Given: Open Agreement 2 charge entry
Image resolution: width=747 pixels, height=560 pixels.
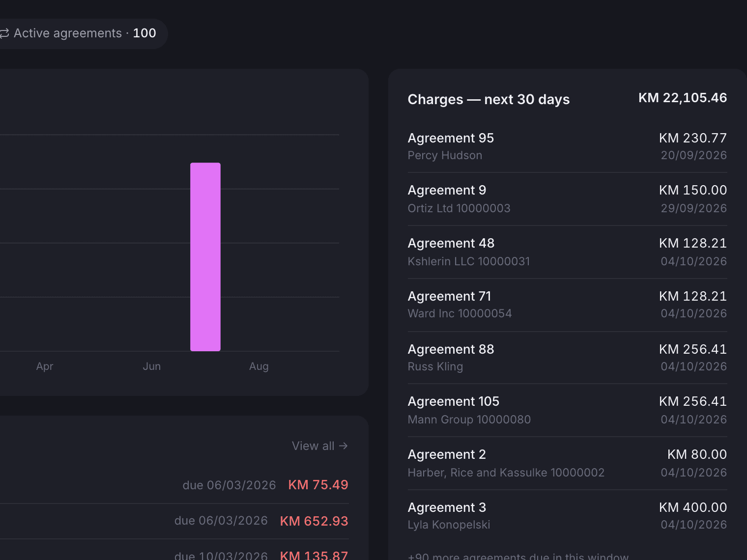Looking at the screenshot, I should pos(567,463).
